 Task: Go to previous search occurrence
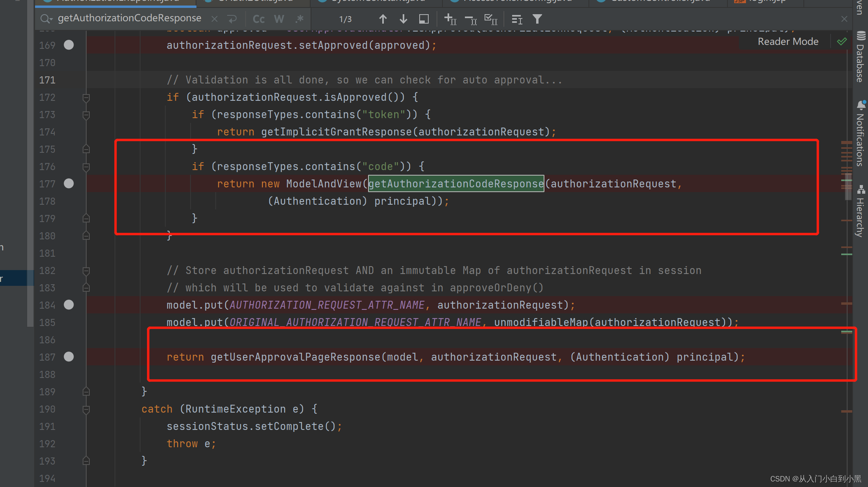click(x=383, y=19)
